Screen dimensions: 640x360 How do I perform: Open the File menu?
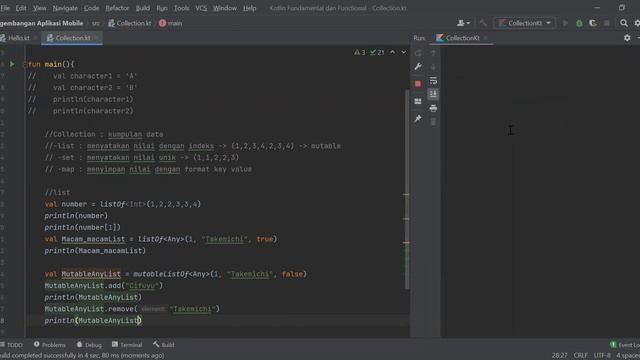pyautogui.click(x=5, y=8)
